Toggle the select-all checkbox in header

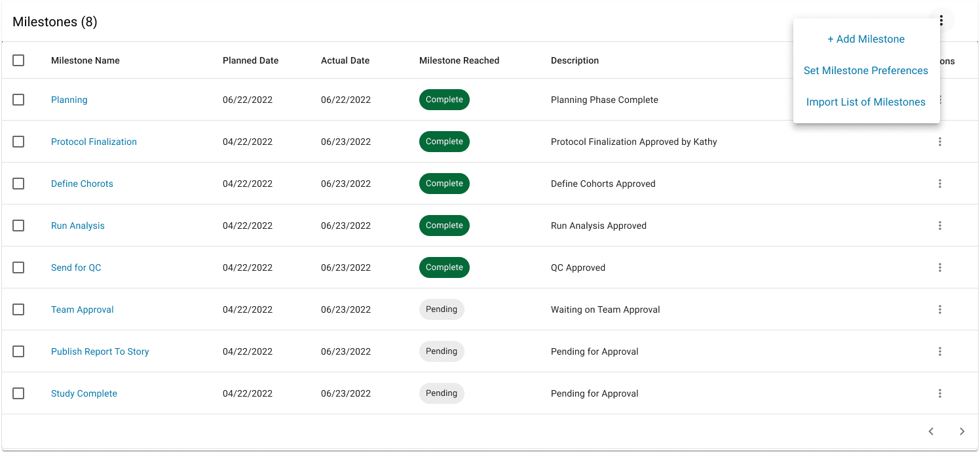click(x=18, y=60)
